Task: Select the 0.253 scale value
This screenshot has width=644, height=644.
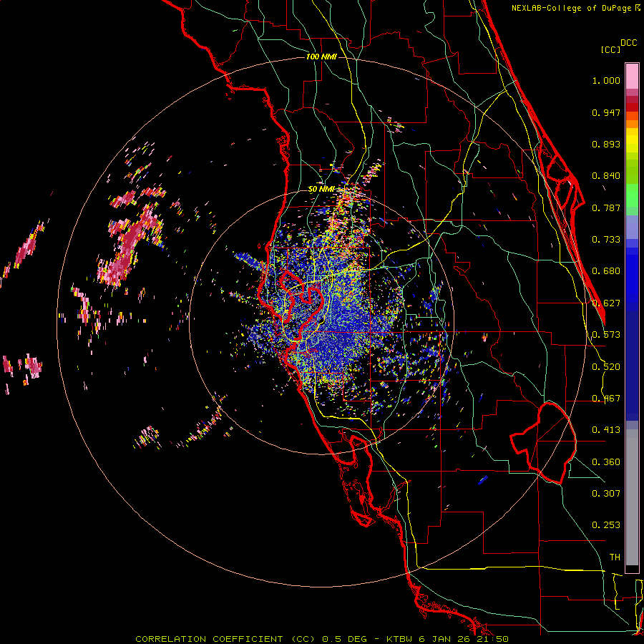Action: (x=606, y=525)
